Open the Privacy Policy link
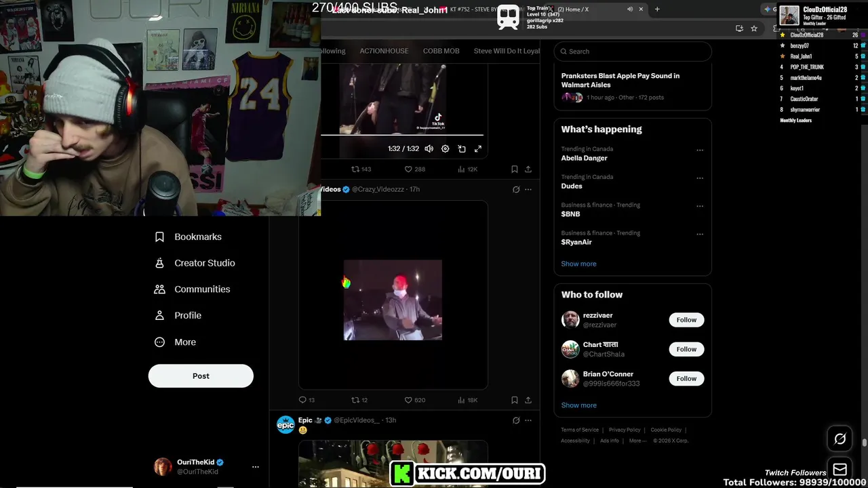This screenshot has width=868, height=488. tap(625, 430)
